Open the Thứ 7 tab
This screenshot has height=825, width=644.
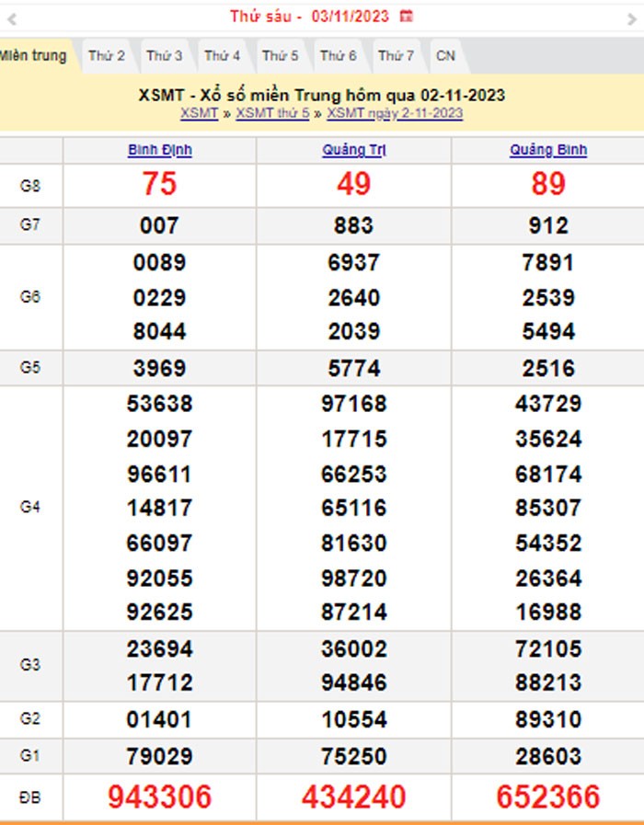click(397, 56)
